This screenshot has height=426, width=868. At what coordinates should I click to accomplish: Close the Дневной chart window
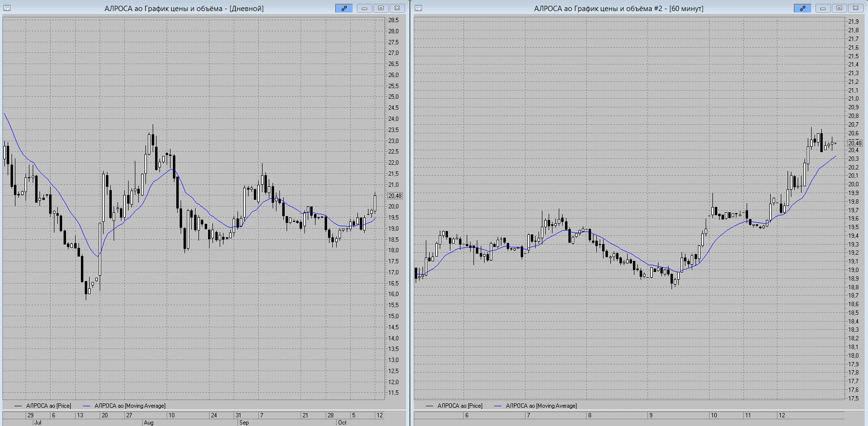click(x=397, y=8)
